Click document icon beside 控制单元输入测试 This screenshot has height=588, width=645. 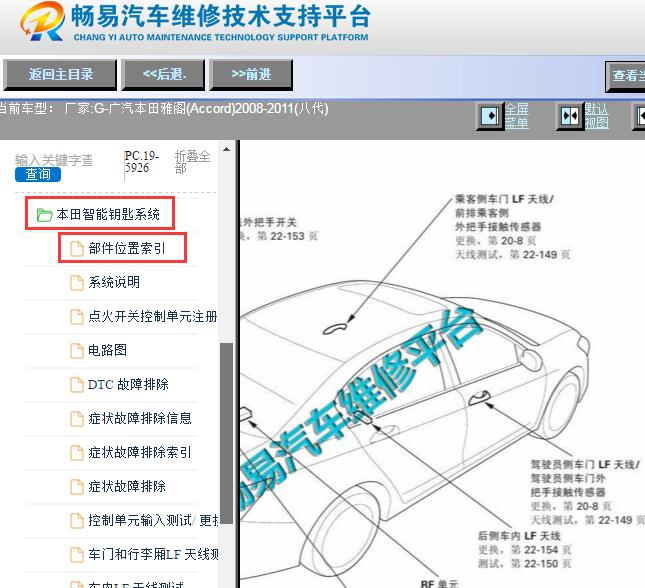[77, 521]
